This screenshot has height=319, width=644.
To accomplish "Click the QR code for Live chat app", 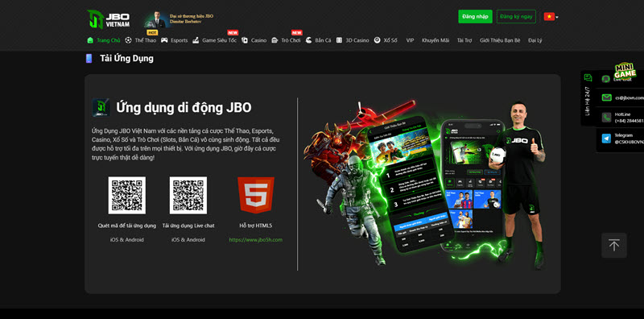I will 188,195.
